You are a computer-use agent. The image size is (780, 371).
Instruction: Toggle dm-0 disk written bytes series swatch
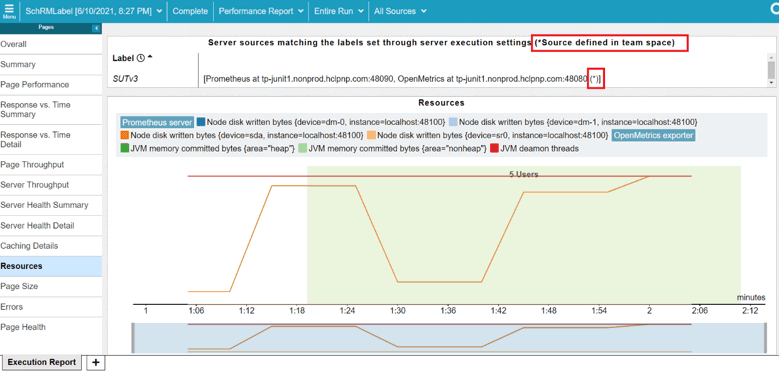tap(200, 122)
